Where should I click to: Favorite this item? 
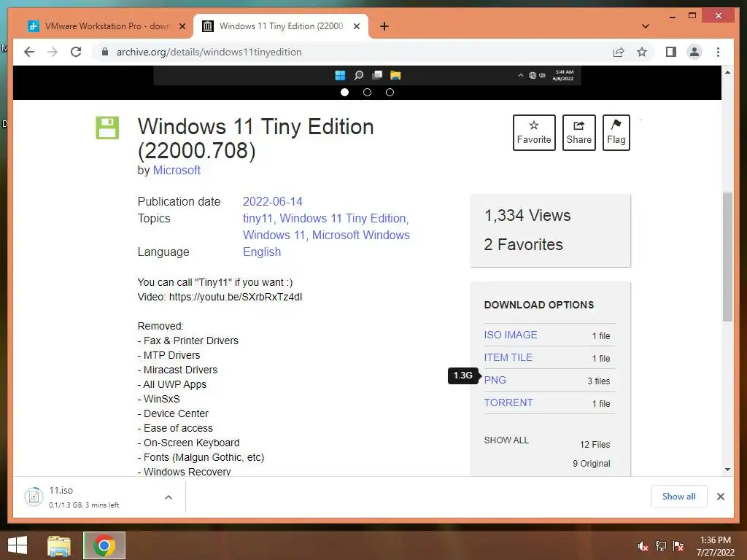pos(534,133)
